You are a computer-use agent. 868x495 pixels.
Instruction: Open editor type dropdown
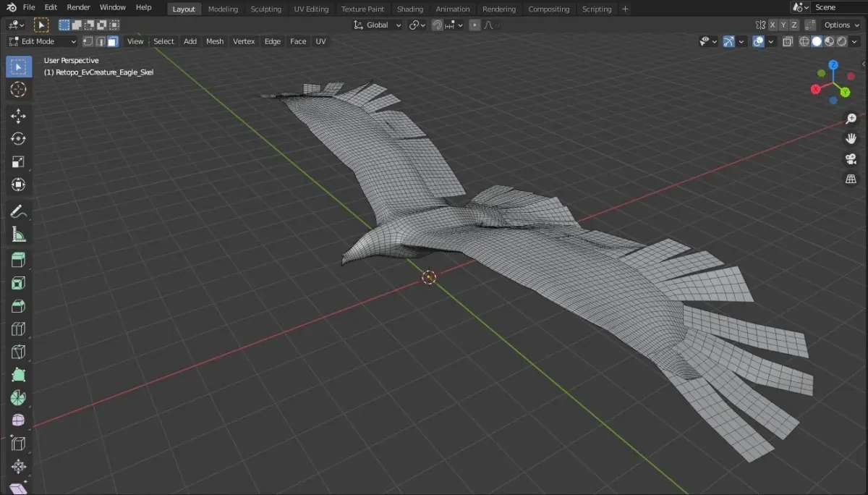[x=17, y=25]
